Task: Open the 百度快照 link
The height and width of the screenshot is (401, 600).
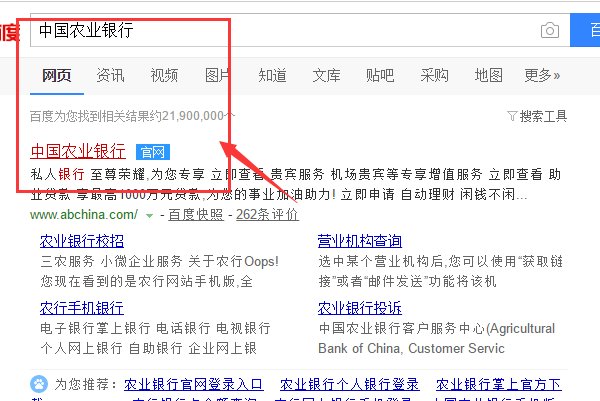Action: coord(196,215)
